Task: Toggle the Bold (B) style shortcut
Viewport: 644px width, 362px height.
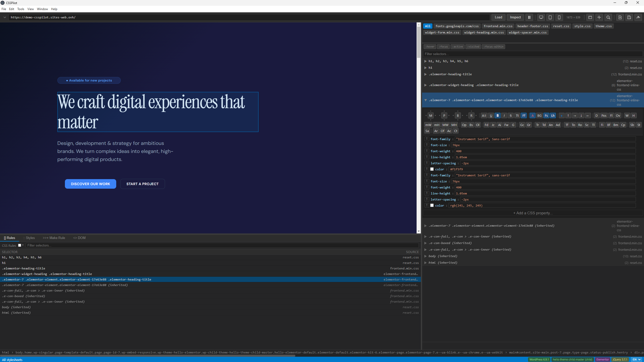Action: (497, 115)
